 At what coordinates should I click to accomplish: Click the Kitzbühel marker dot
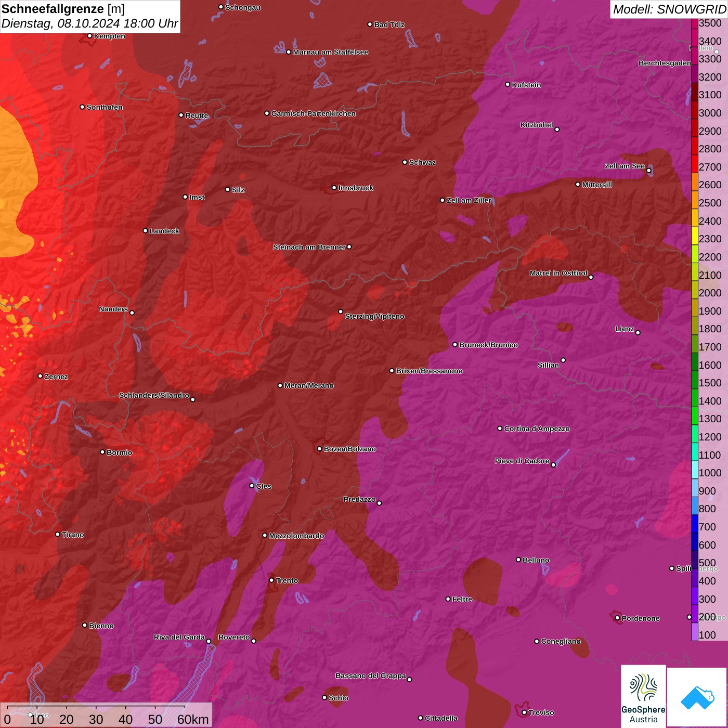click(x=557, y=129)
